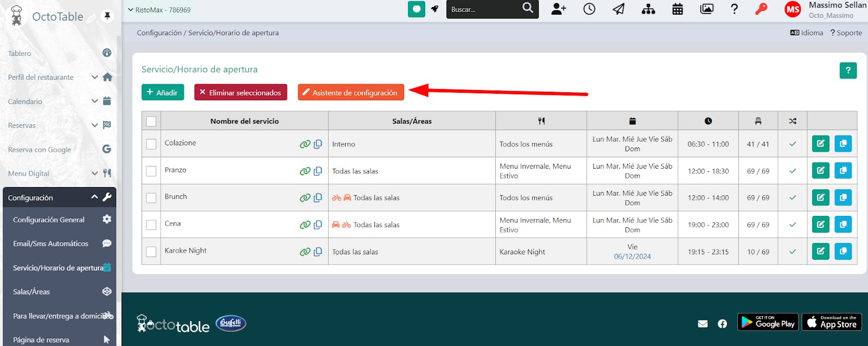This screenshot has height=346, width=868.
Task: Click the green help button in the panel
Action: click(x=848, y=71)
